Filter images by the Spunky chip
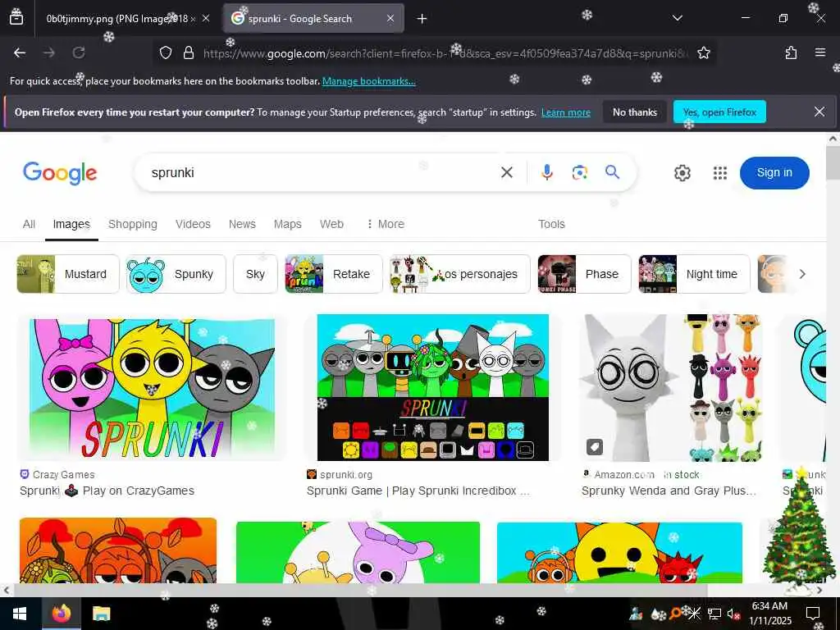Image resolution: width=840 pixels, height=630 pixels. pyautogui.click(x=176, y=274)
